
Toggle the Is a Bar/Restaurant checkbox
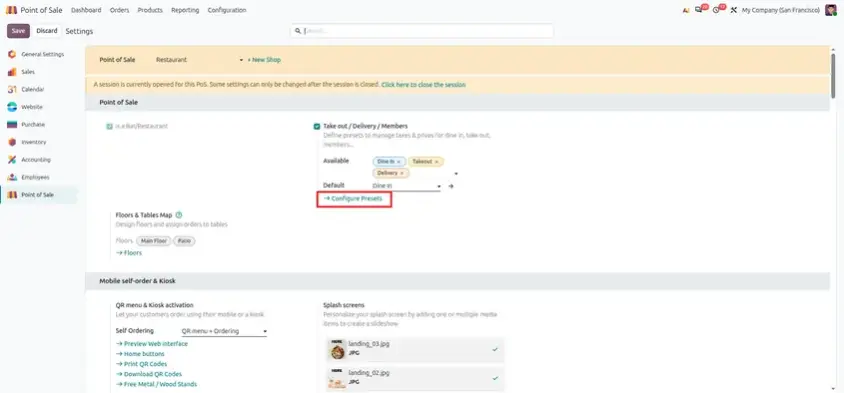[109, 127]
